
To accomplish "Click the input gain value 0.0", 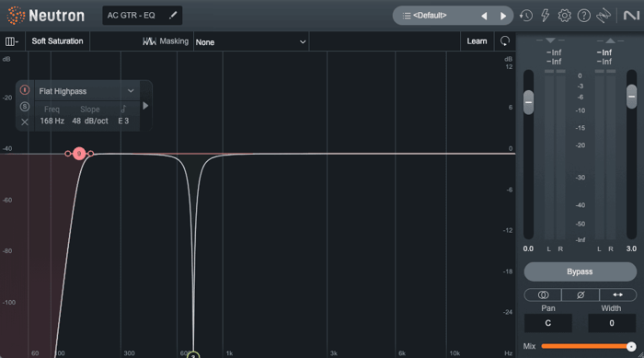I will click(x=528, y=248).
